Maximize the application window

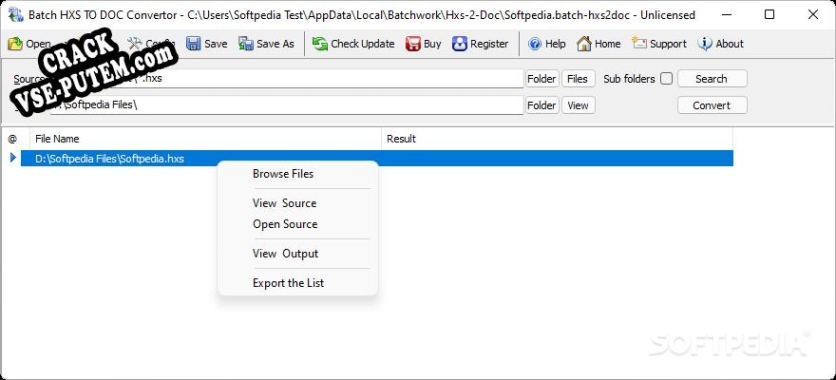(x=769, y=15)
